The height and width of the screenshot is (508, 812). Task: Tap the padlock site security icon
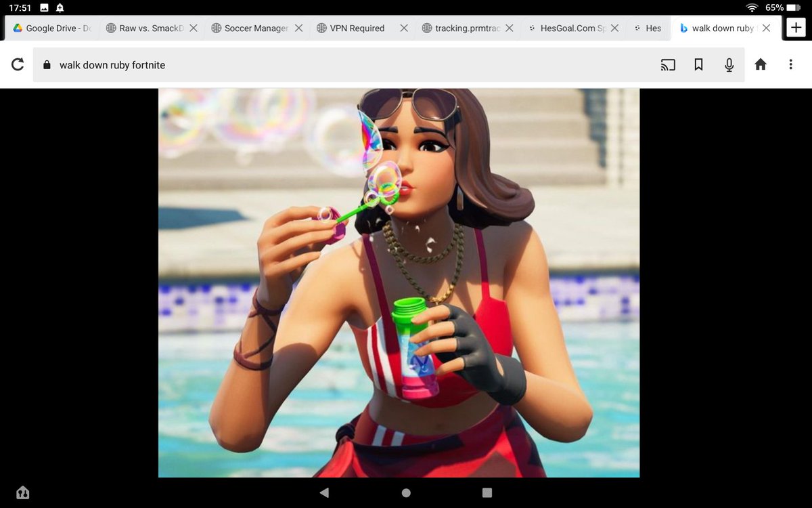click(47, 65)
